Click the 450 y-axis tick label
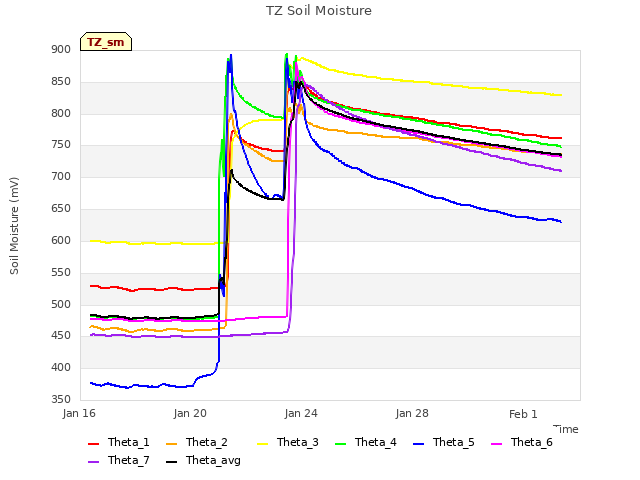Viewport: 640px width, 480px height. pyautogui.click(x=61, y=336)
